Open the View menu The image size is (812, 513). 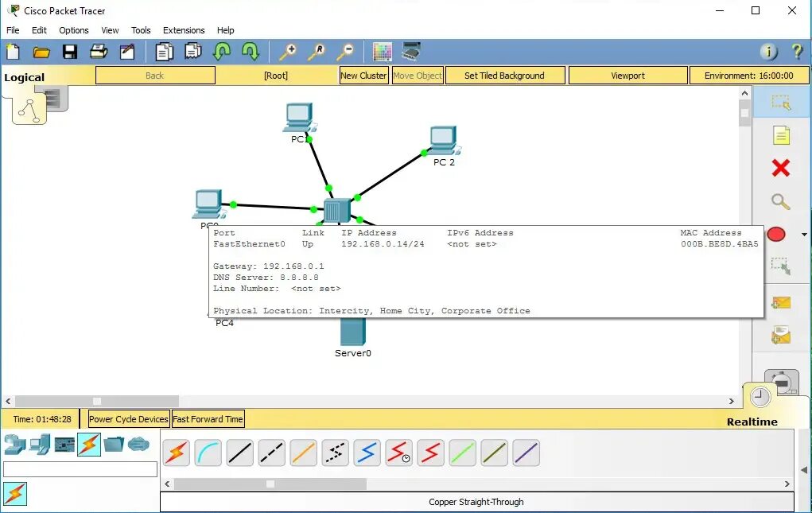110,30
